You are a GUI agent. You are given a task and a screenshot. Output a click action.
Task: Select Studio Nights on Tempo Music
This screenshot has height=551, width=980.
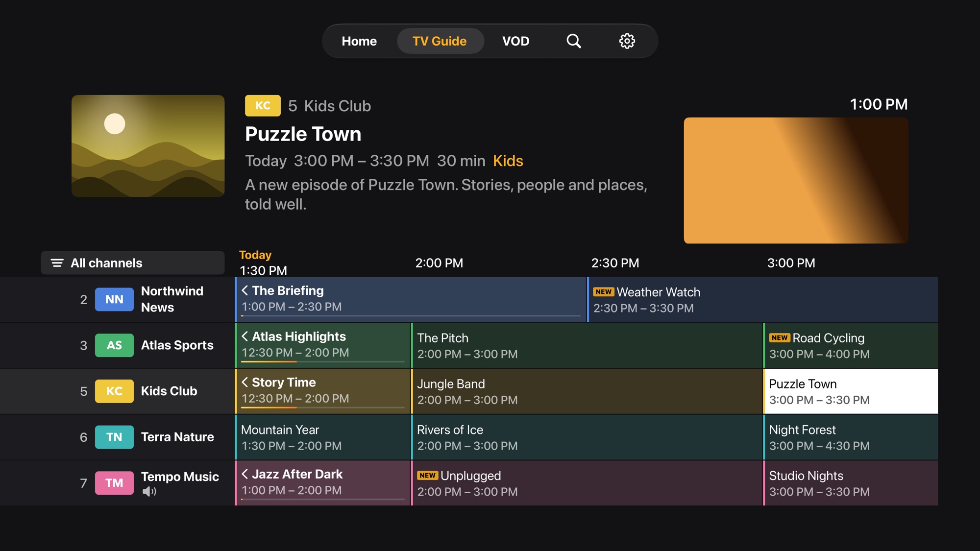(x=851, y=483)
